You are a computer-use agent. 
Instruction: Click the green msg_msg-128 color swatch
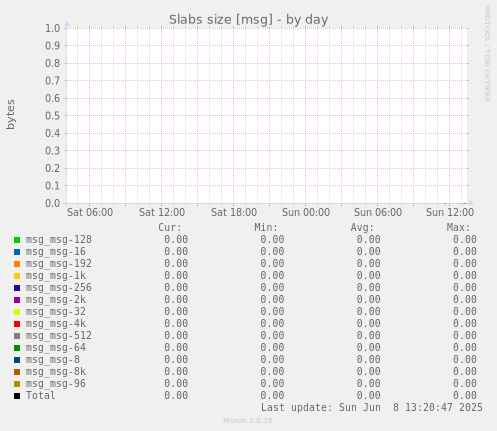(x=17, y=240)
